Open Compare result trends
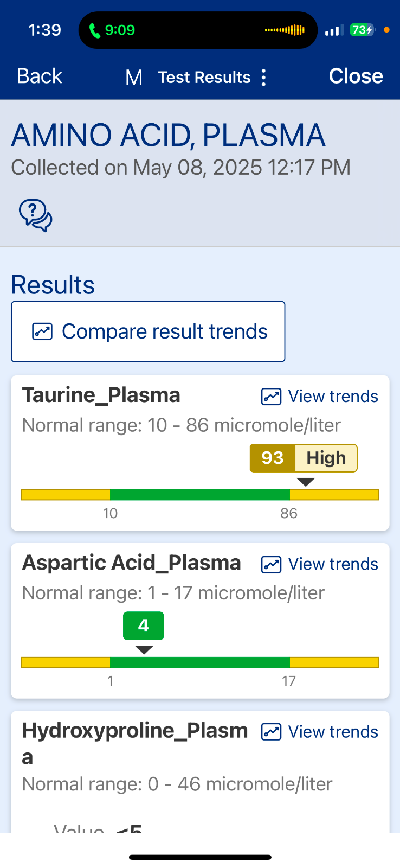 (148, 331)
